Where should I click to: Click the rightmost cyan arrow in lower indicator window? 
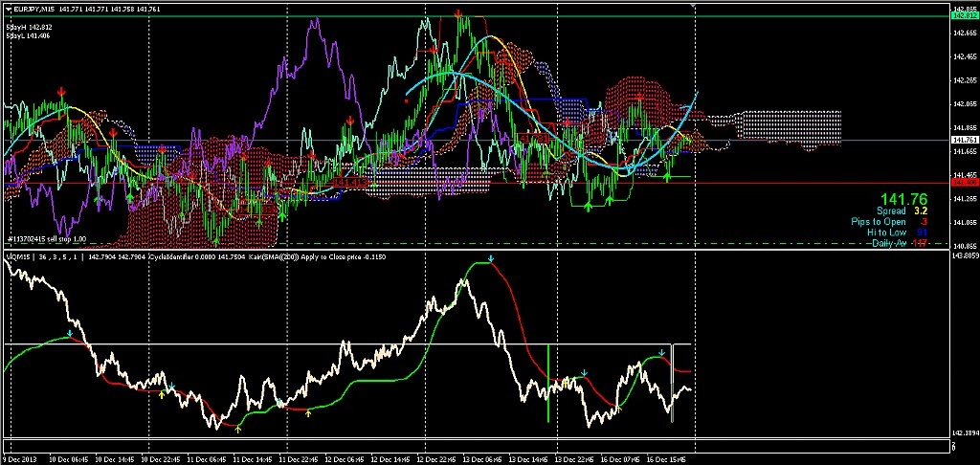[x=663, y=353]
